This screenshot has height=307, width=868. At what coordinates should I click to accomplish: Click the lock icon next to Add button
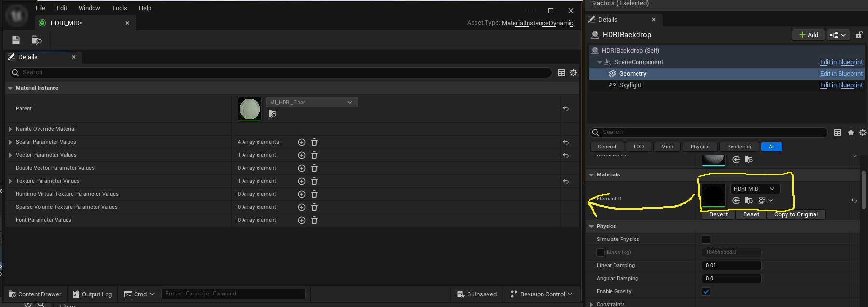pyautogui.click(x=859, y=35)
